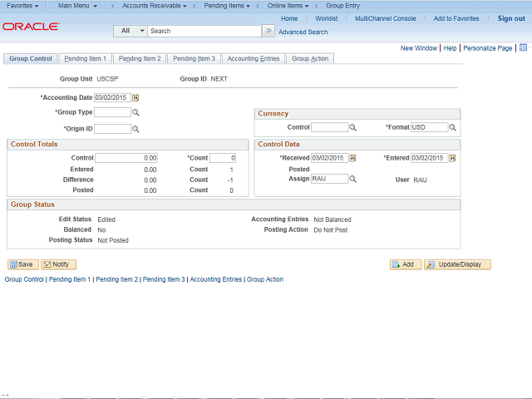Viewport: 532px width, 399px height.
Task: Click the Update/Display button
Action: pyautogui.click(x=457, y=264)
